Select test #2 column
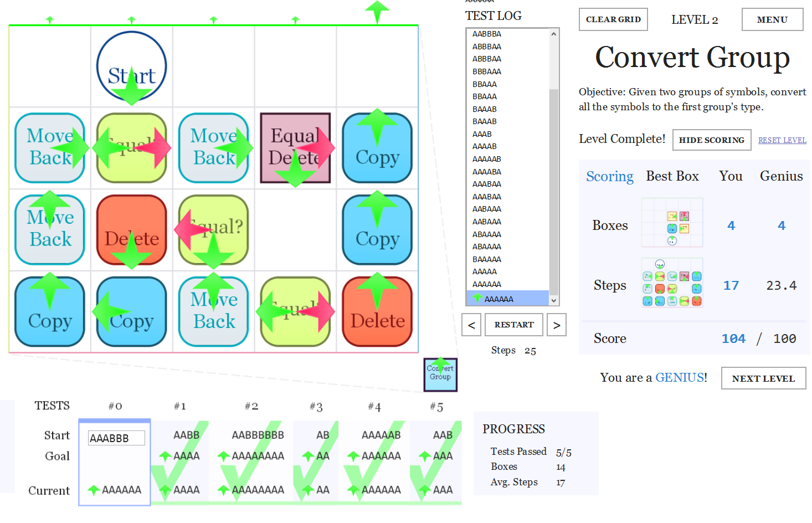Screen dimensions: 812x523 pyautogui.click(x=251, y=462)
